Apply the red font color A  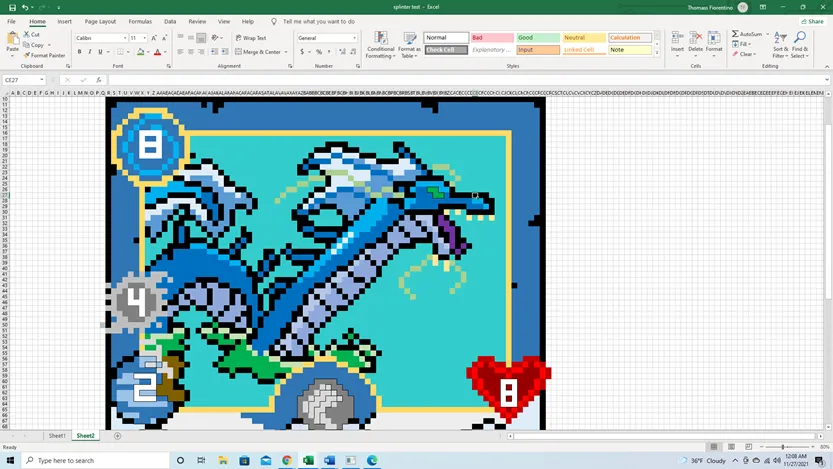(157, 52)
